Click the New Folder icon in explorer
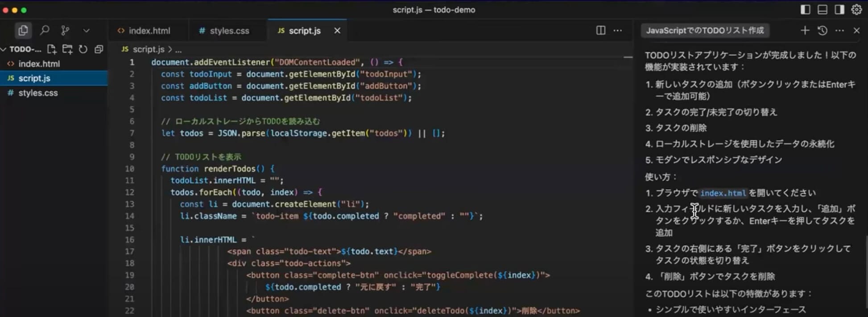Image resolution: width=868 pixels, height=317 pixels. pos(67,49)
